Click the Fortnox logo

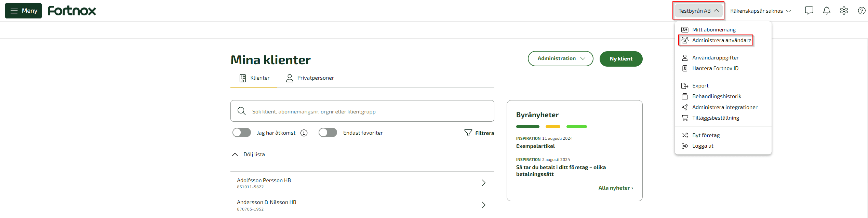point(72,11)
